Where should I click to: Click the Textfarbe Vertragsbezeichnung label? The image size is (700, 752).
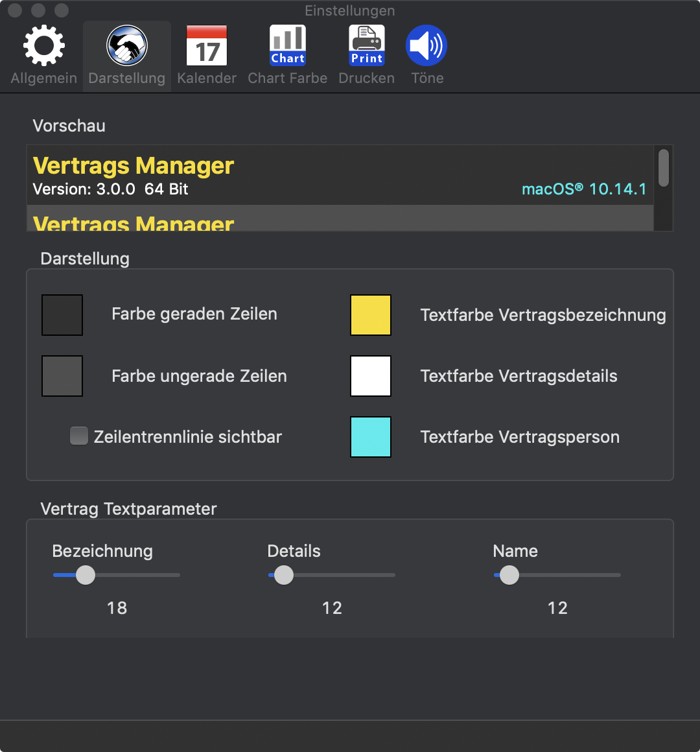point(543,315)
